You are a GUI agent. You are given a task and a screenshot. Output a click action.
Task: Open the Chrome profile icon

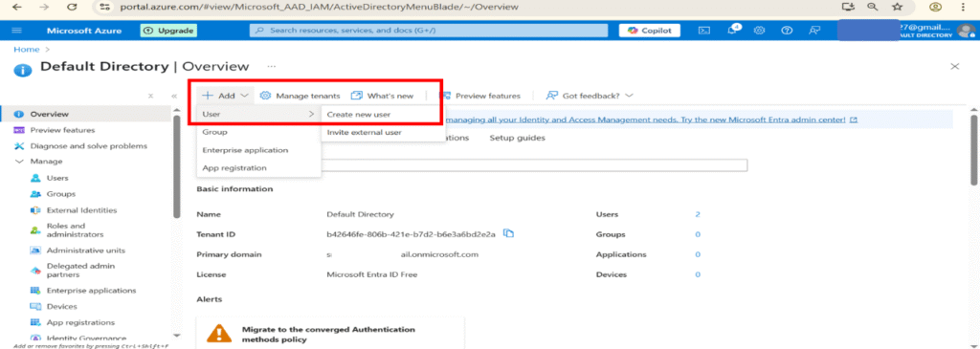pyautogui.click(x=935, y=7)
